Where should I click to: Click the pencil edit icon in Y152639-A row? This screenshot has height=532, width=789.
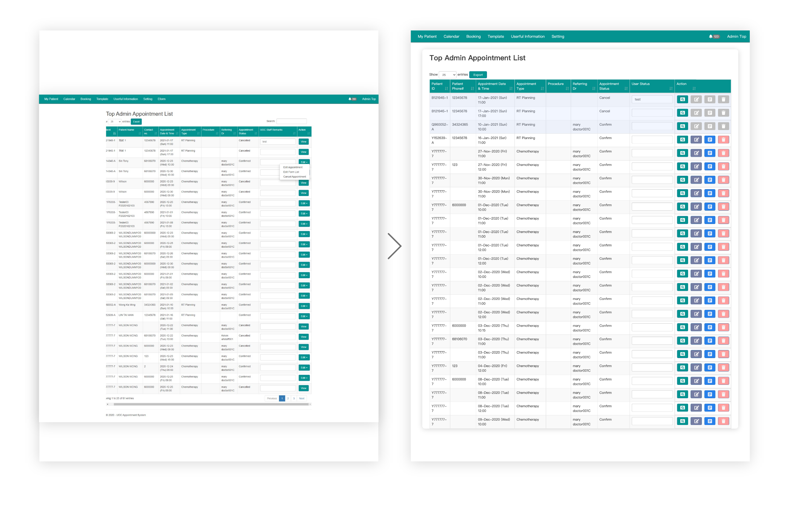coord(696,139)
